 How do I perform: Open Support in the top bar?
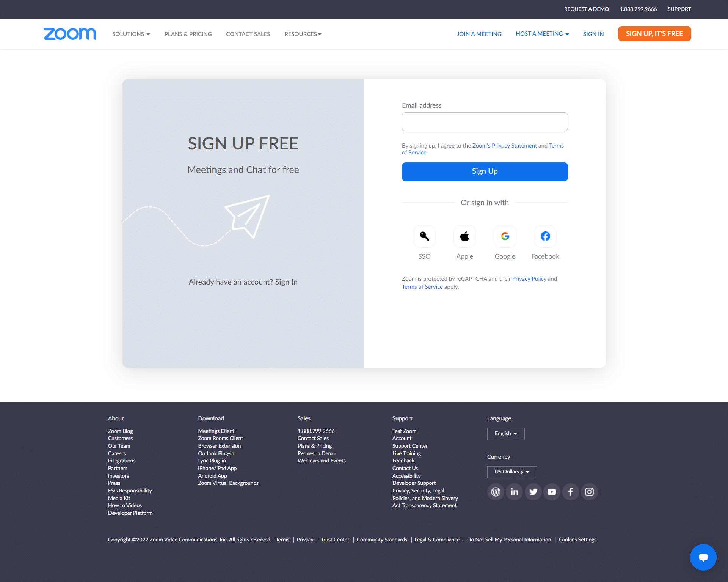(679, 9)
